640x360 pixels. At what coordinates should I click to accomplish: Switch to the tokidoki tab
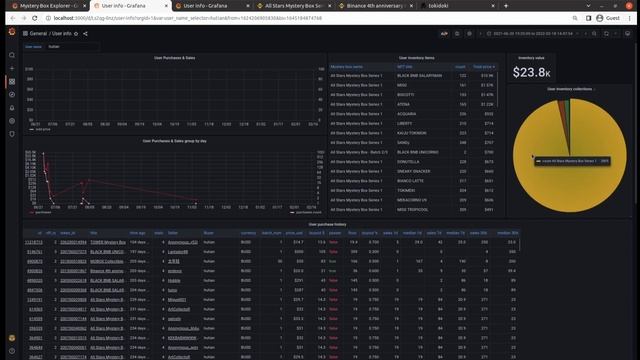tap(457, 6)
